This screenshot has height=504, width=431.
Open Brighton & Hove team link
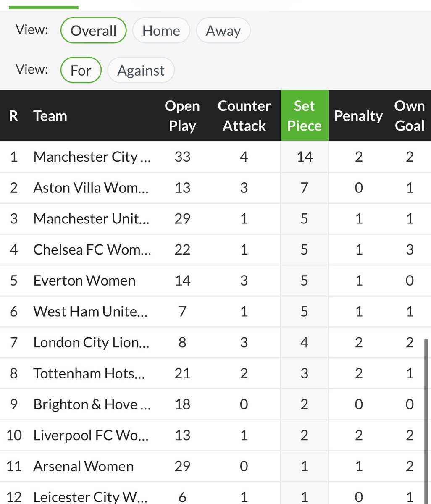(x=92, y=404)
